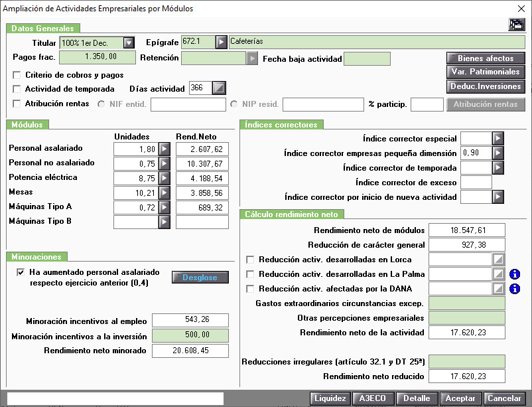Show info for DANA reduction

pyautogui.click(x=515, y=289)
